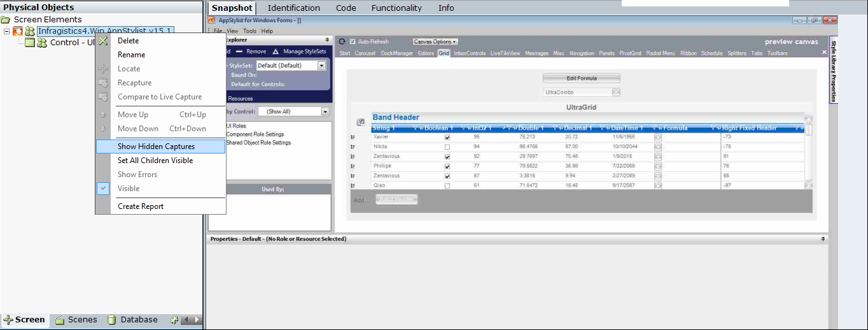The image size is (868, 330).
Task: Open the Scenes tab with clapperboard icon
Action: [76, 320]
